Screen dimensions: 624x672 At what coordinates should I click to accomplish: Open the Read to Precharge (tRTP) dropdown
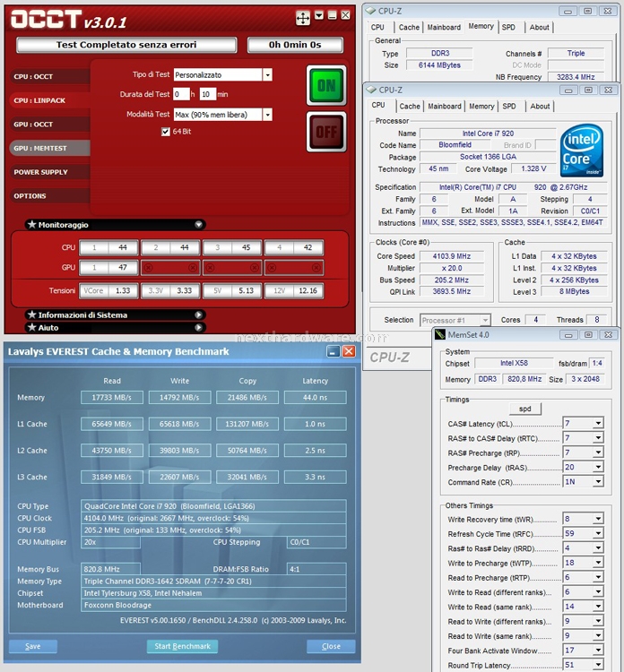(x=598, y=577)
